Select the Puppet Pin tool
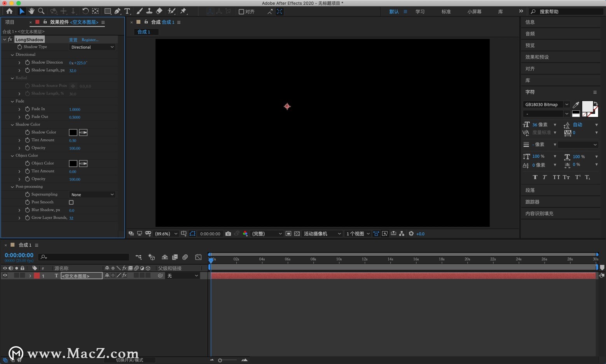606x364 pixels. coord(183,11)
